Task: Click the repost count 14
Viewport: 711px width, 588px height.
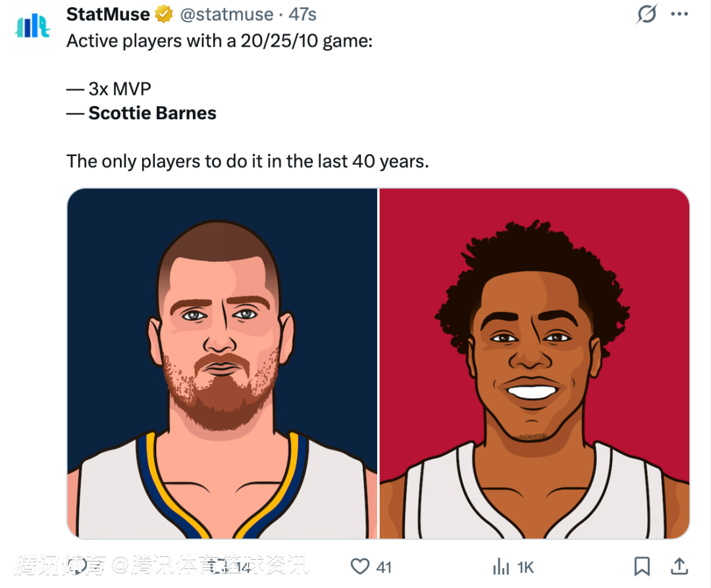Action: tap(244, 567)
